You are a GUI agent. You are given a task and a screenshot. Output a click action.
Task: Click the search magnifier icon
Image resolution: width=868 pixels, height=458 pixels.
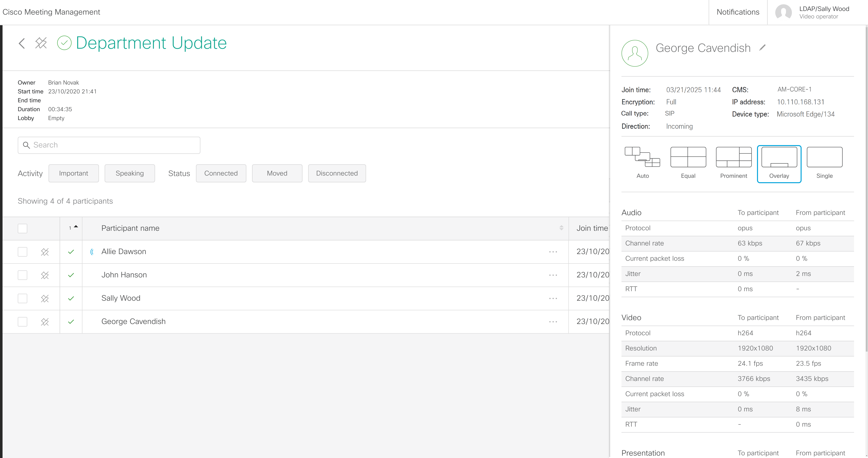[26, 145]
